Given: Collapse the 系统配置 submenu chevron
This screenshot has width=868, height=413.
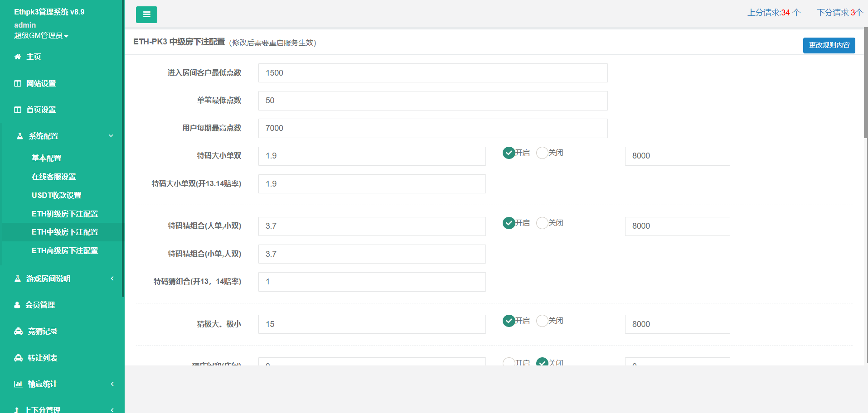Looking at the screenshot, I should pyautogui.click(x=111, y=136).
